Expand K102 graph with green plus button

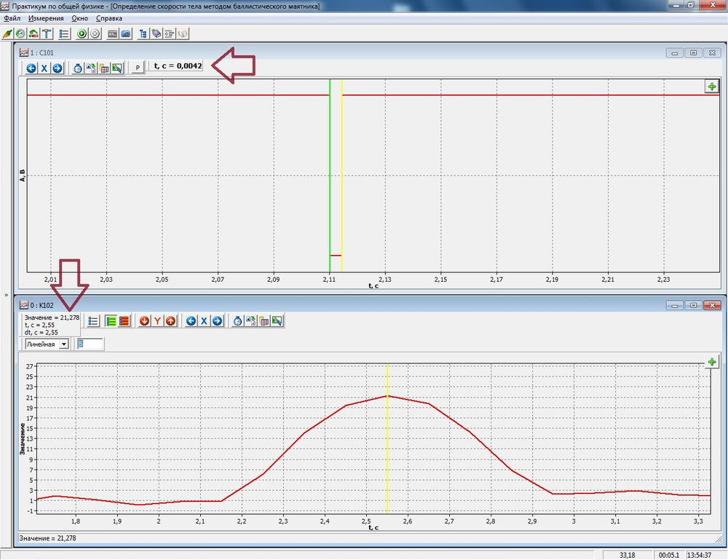pos(711,362)
